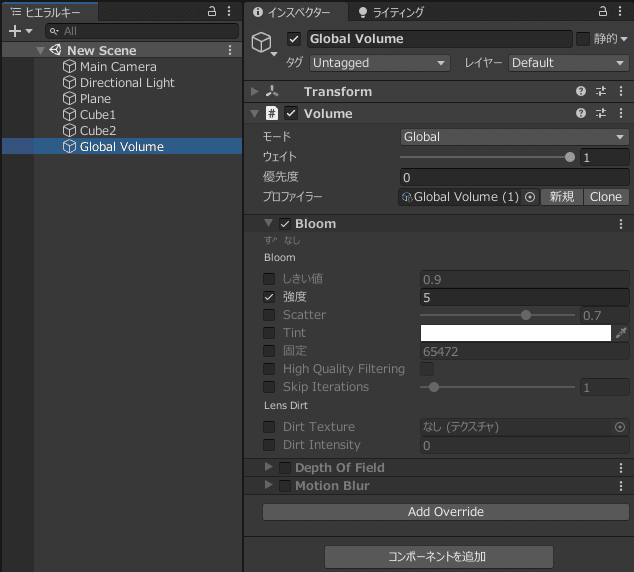The width and height of the screenshot is (634, 572).
Task: Click the Add Component (コンポーネントを追加) button
Action: point(439,557)
